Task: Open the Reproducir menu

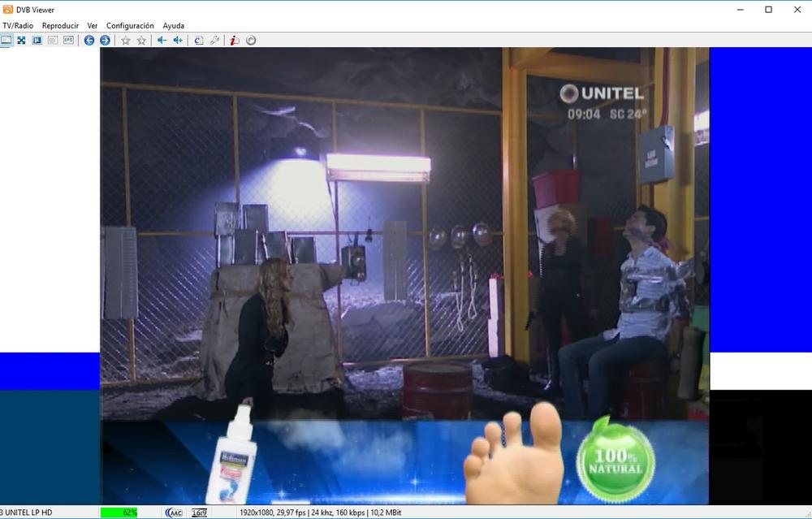Action: pos(60,26)
